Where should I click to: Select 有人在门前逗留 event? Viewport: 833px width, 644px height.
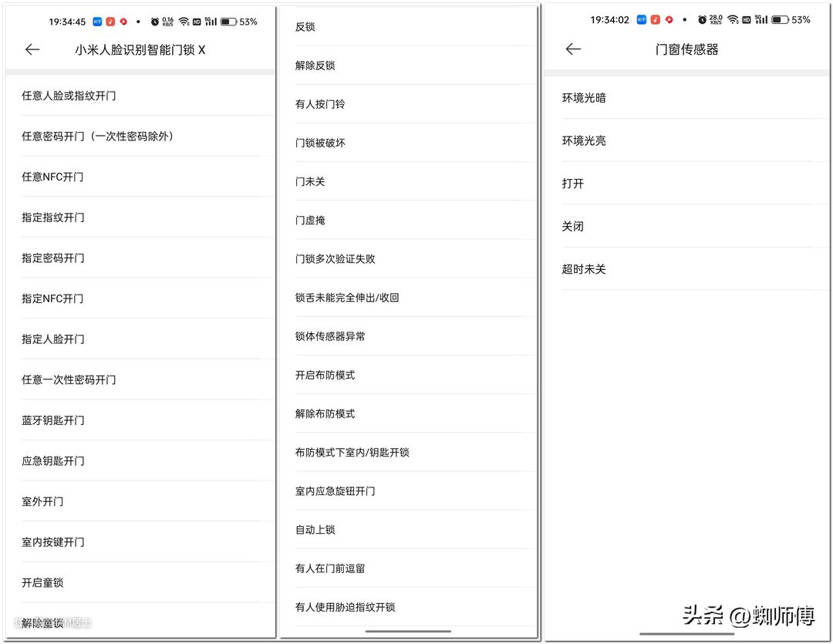click(x=409, y=568)
